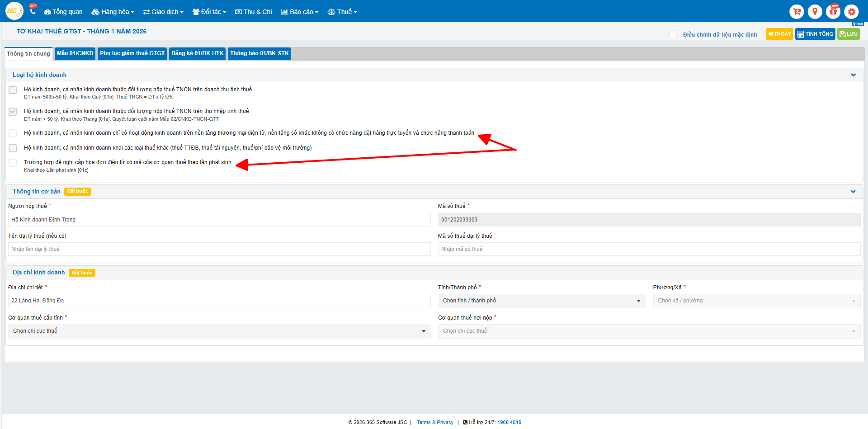The width and height of the screenshot is (868, 429).
Task: Enable Điều chỉnh dữ liệu mặc định checkbox
Action: point(673,34)
